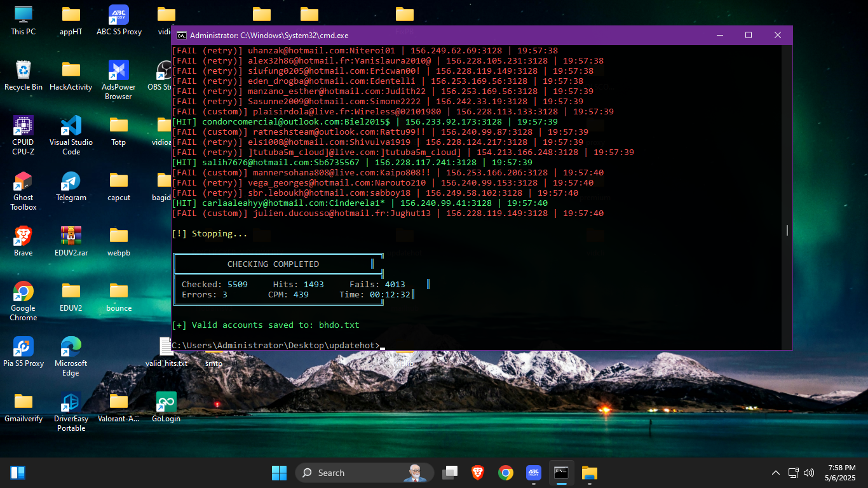The width and height of the screenshot is (868, 488).
Task: Switch to the cmd.exe taskbar window
Action: (561, 473)
